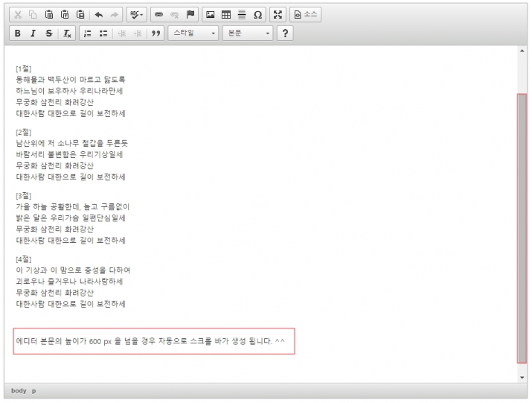The height and width of the screenshot is (403, 532).
Task: Open the 스타일 styles dropdown
Action: coord(193,34)
